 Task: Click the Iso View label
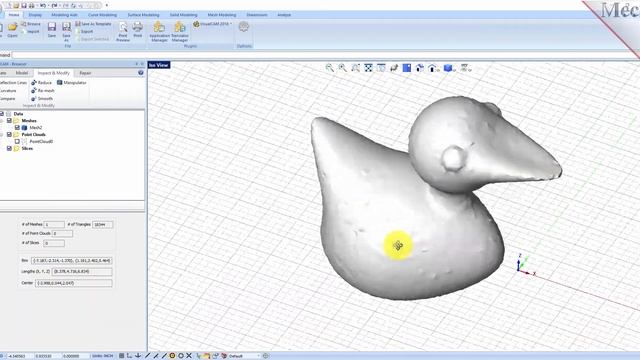point(159,65)
